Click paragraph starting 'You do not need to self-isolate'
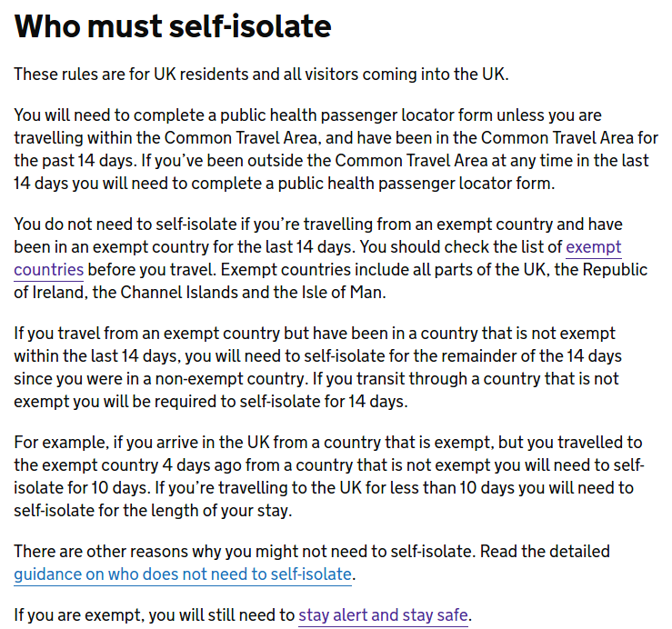 [x=330, y=258]
